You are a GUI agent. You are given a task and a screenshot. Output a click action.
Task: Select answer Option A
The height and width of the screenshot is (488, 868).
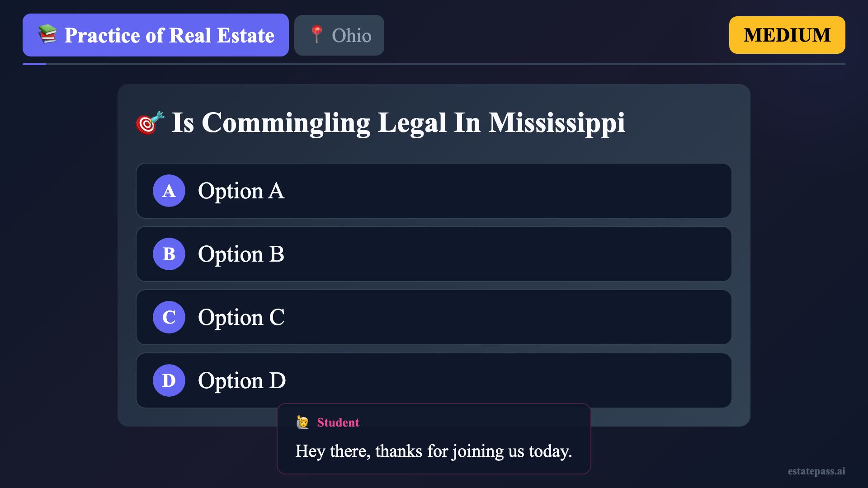coord(434,191)
